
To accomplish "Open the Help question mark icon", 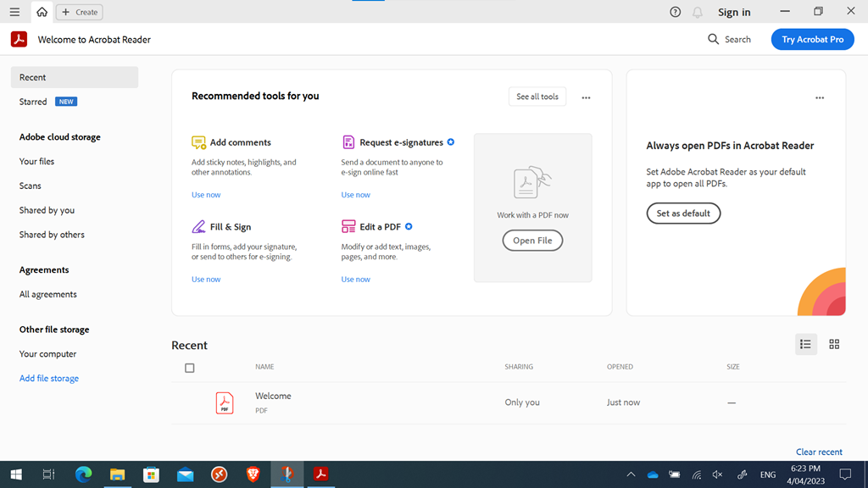I will 675,12.
